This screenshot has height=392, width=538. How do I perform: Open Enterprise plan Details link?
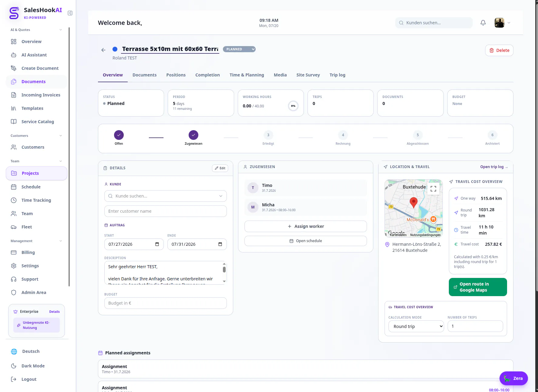[55, 312]
